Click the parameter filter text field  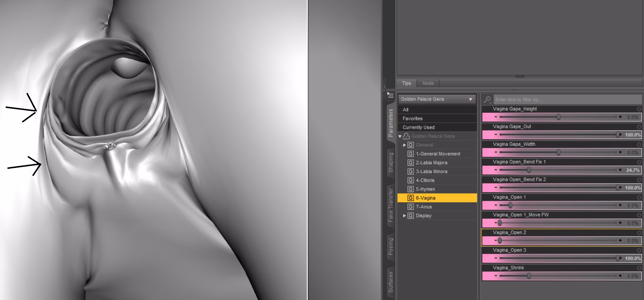[x=567, y=100]
